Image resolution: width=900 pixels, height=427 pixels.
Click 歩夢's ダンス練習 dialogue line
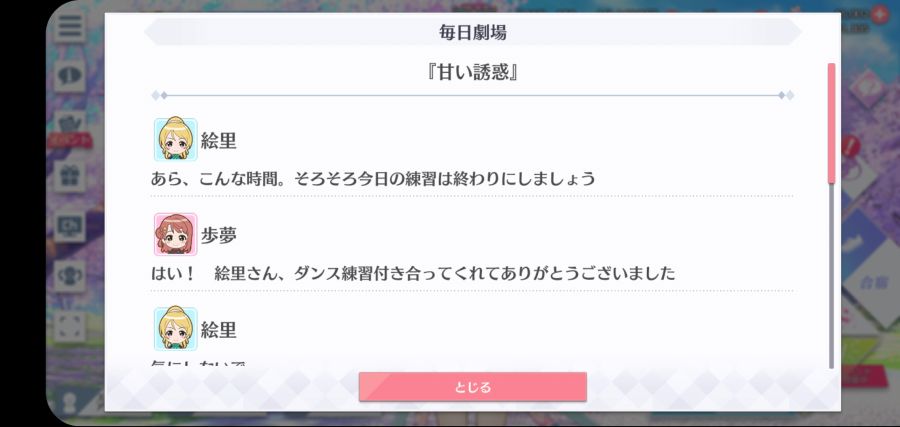point(413,273)
